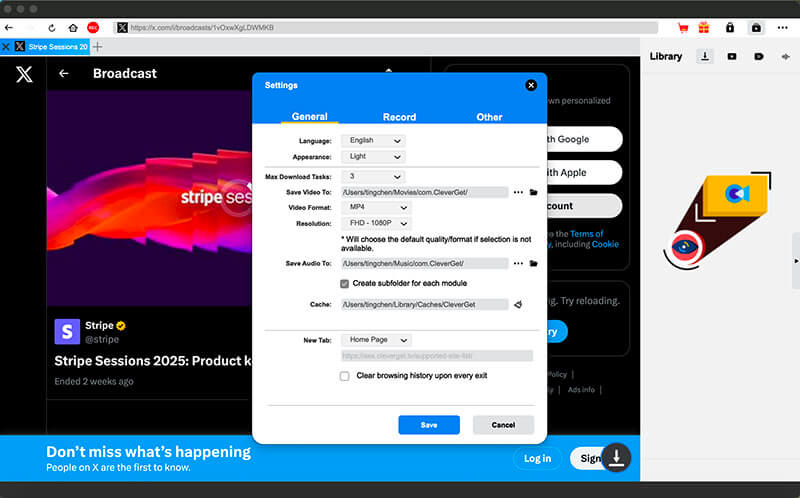This screenshot has width=800, height=498.
Task: Switch to the Record settings tab
Action: [x=399, y=117]
